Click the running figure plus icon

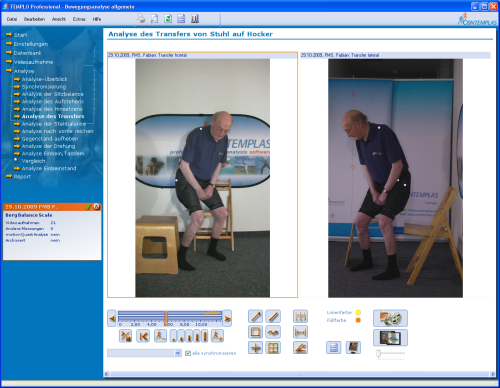click(217, 336)
